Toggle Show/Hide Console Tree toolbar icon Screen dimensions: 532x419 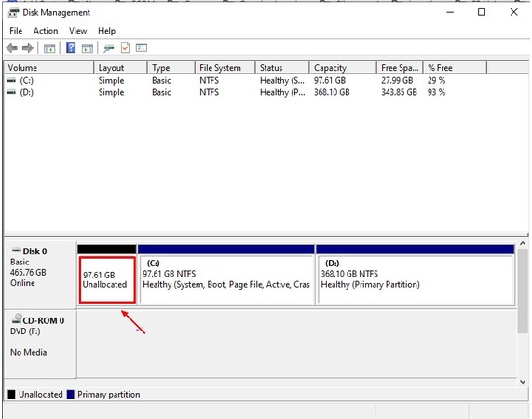(x=49, y=48)
